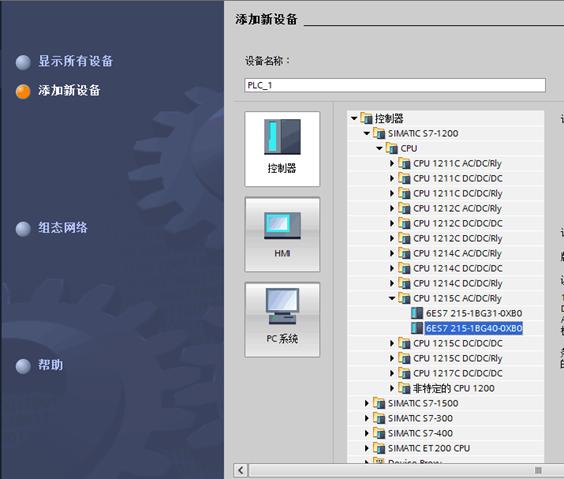This screenshot has height=479, width=564.
Task: Expand CPU 1211C DC/DC/DC node arrow
Action: coord(392,178)
